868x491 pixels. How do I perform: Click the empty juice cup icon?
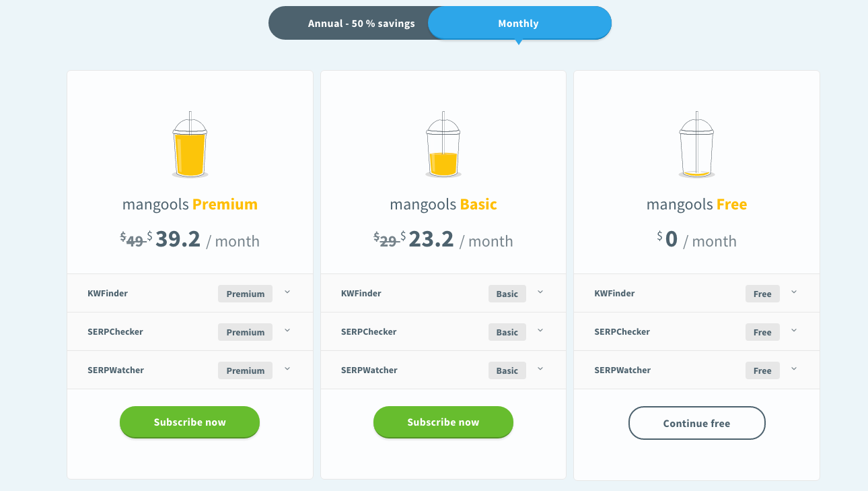(x=696, y=145)
